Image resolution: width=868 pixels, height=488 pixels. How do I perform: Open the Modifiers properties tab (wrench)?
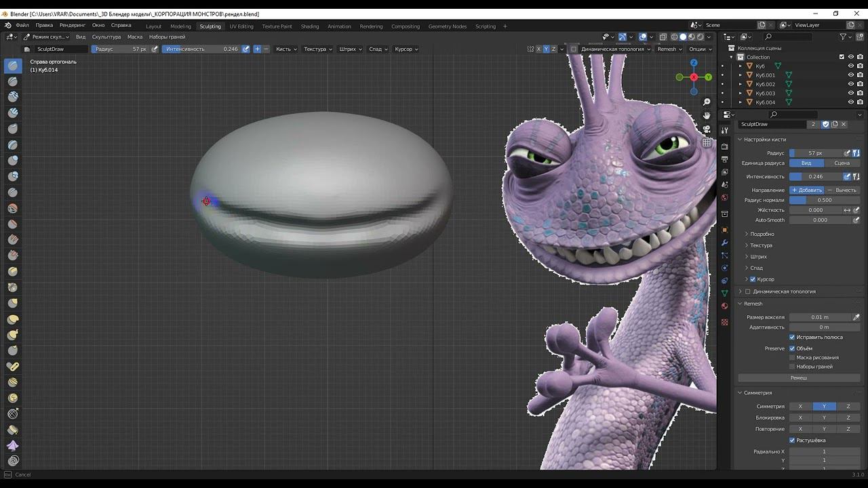pos(724,243)
